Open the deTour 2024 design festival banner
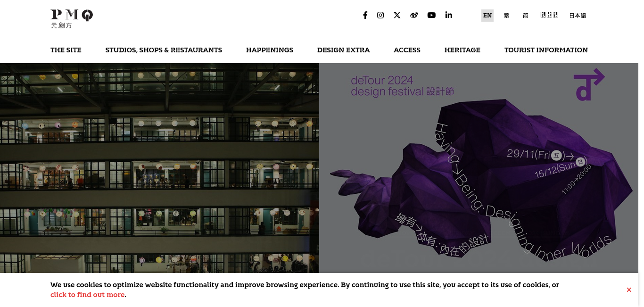The width and height of the screenshot is (644, 307). (479, 168)
